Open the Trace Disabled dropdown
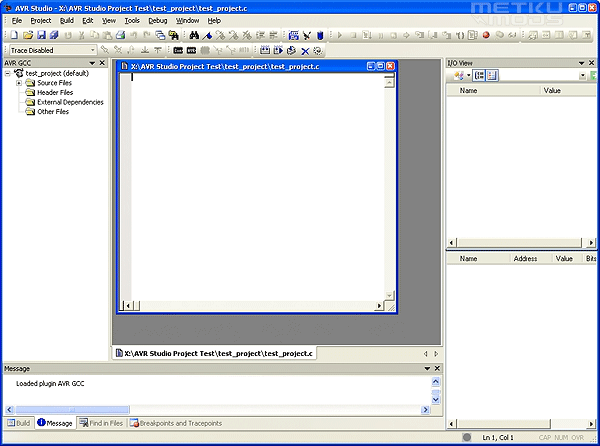This screenshot has height=446, width=600. click(x=92, y=50)
